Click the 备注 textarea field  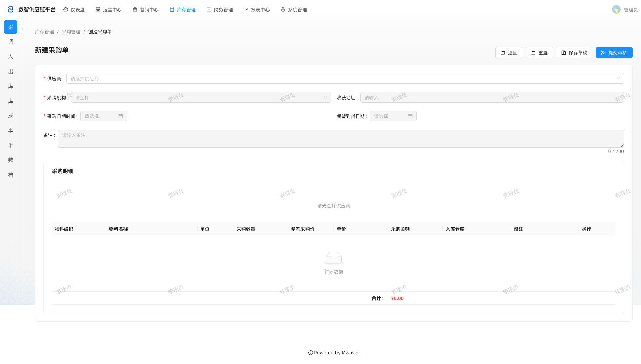pos(341,139)
